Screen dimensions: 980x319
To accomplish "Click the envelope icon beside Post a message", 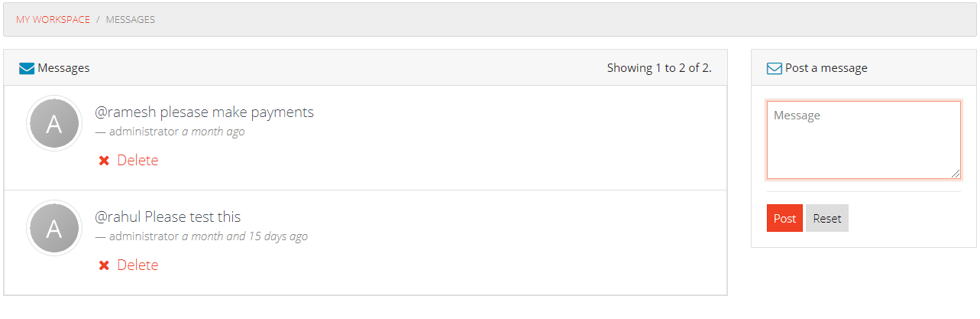I will 775,68.
